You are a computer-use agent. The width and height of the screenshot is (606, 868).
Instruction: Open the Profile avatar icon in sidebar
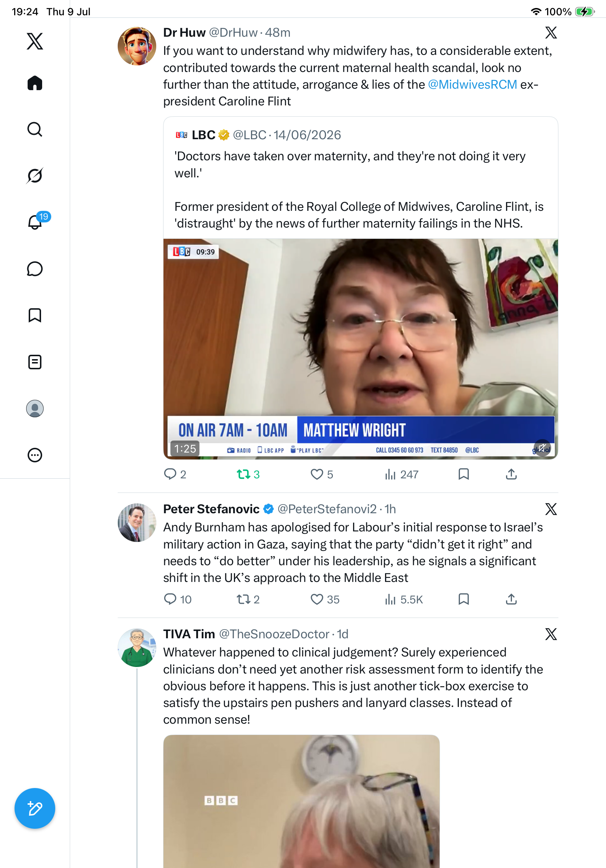coord(35,408)
